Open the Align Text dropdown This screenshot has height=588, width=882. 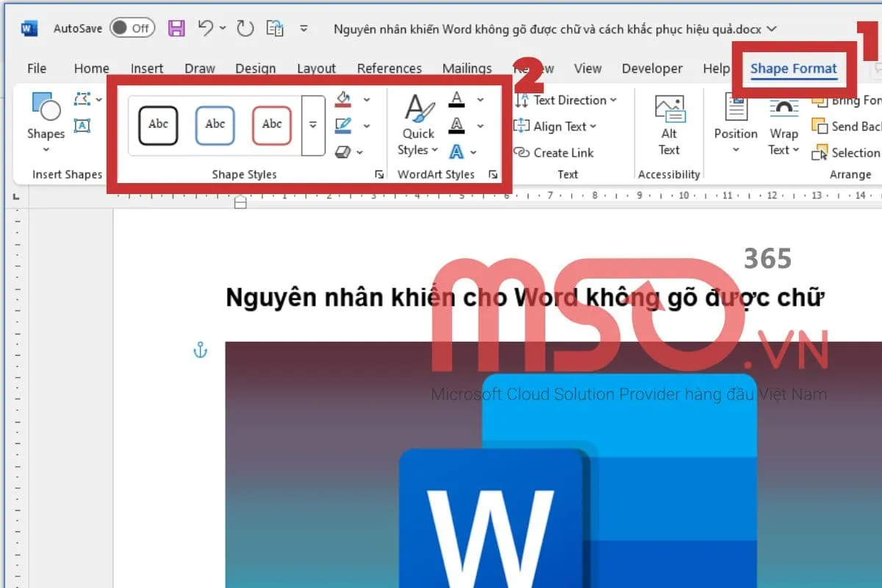[557, 126]
